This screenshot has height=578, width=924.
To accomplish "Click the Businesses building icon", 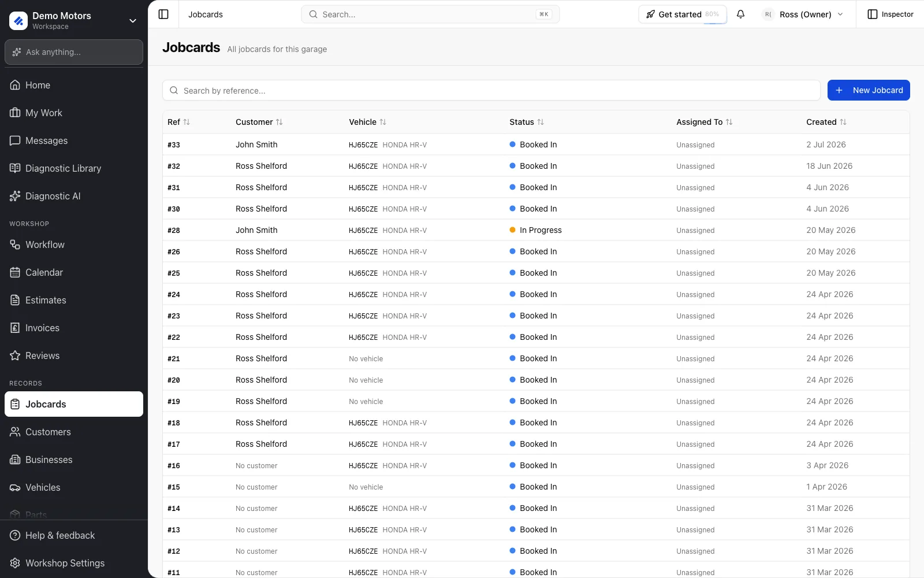I will 15,460.
